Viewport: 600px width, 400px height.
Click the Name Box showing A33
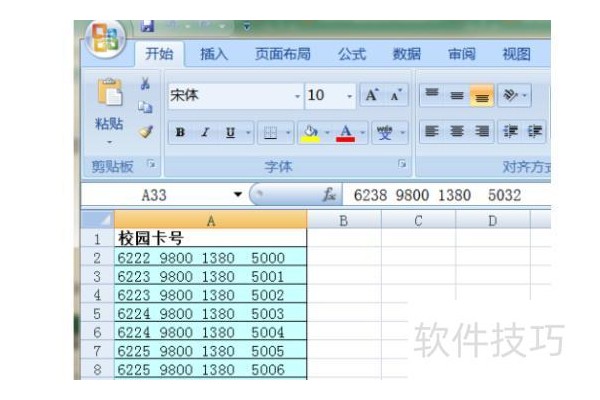[x=154, y=195]
